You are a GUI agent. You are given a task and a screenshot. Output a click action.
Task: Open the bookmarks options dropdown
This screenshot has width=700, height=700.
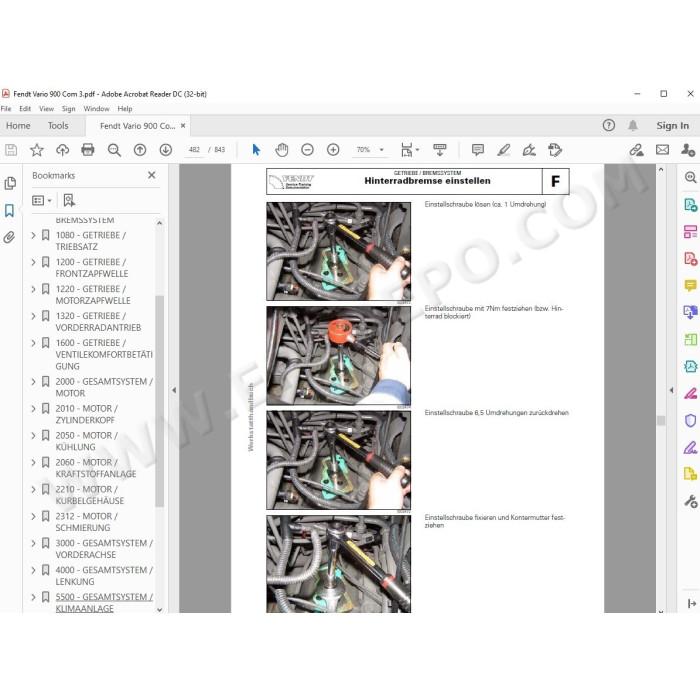42,200
